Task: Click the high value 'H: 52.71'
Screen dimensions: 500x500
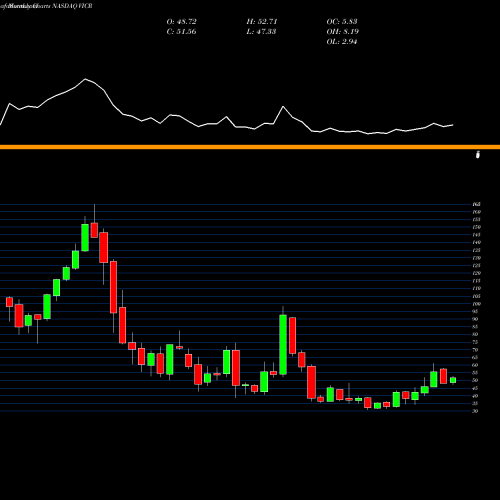Action: click(x=262, y=22)
